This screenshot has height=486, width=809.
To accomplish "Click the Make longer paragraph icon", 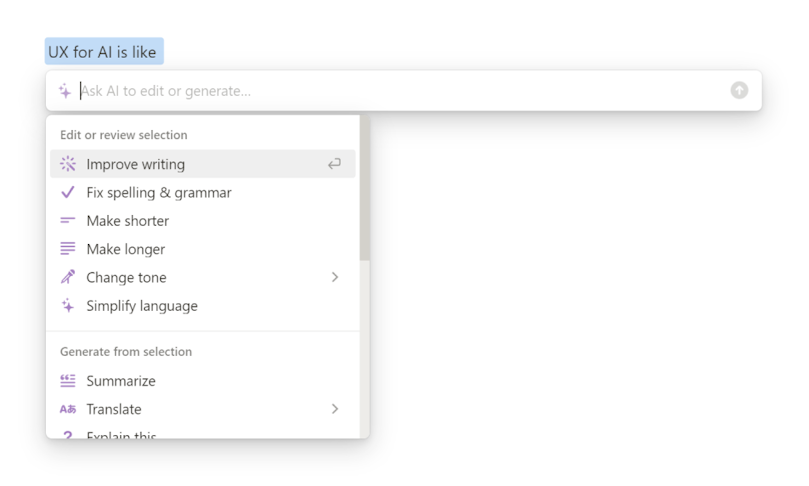I will pos(68,249).
